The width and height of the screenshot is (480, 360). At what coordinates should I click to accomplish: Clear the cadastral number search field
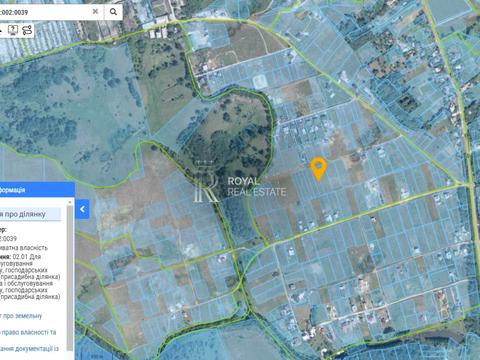(95, 11)
